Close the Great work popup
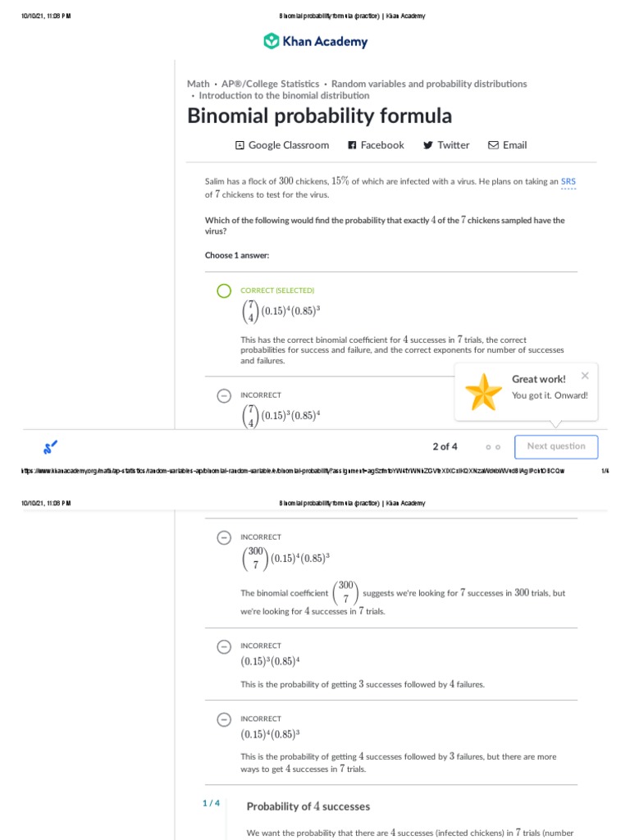Image resolution: width=630 pixels, height=840 pixels. coord(584,376)
